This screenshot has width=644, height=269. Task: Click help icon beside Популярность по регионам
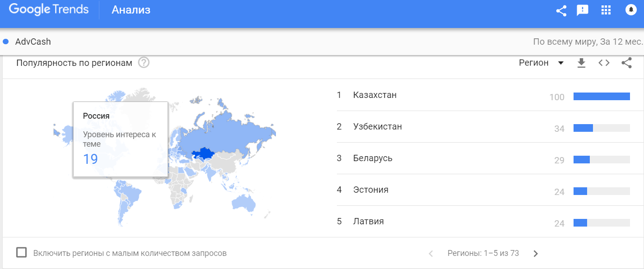pos(144,63)
